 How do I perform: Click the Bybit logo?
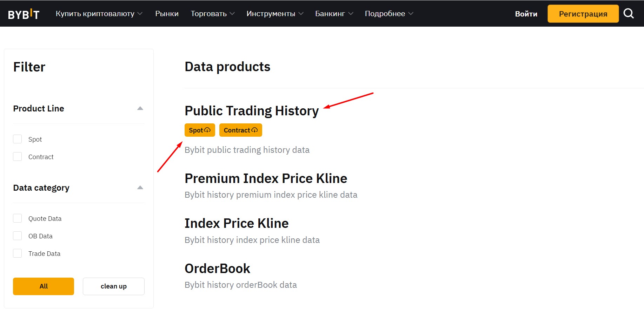pos(24,14)
